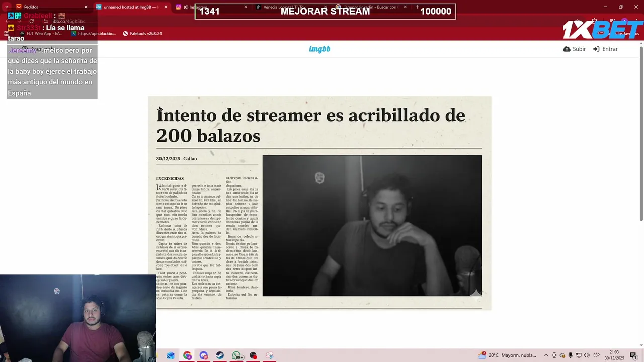Open the clock showing 21:03
644x362 pixels.
pos(614,355)
